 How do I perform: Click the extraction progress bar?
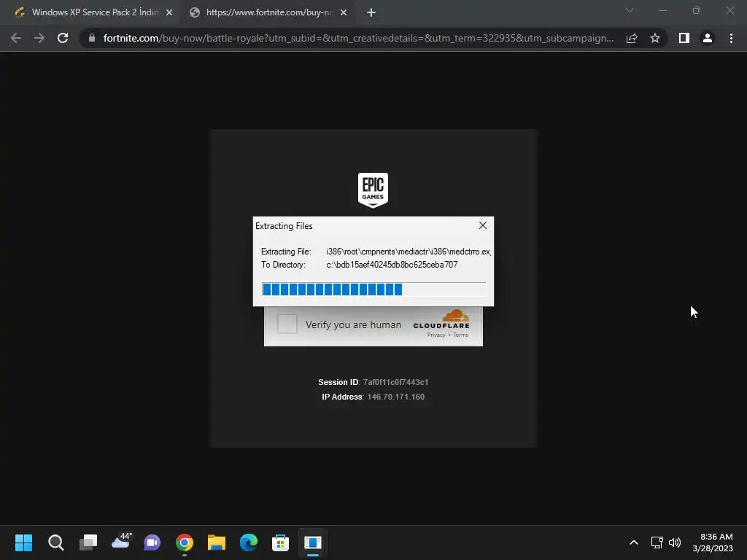(374, 289)
